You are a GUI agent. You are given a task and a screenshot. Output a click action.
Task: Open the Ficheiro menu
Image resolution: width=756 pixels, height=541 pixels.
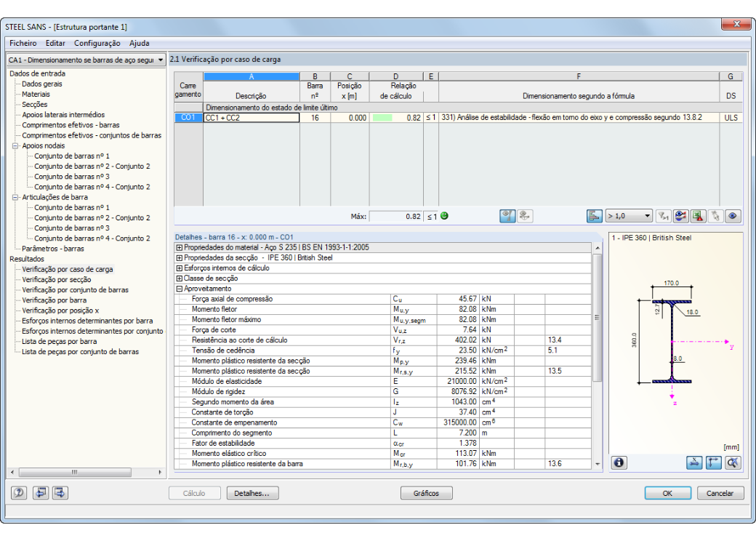point(23,43)
